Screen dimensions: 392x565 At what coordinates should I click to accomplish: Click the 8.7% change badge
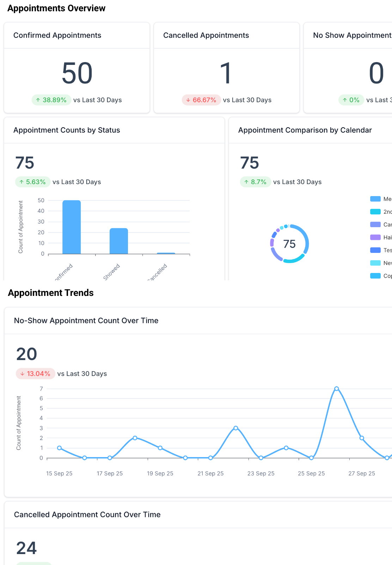pos(256,182)
